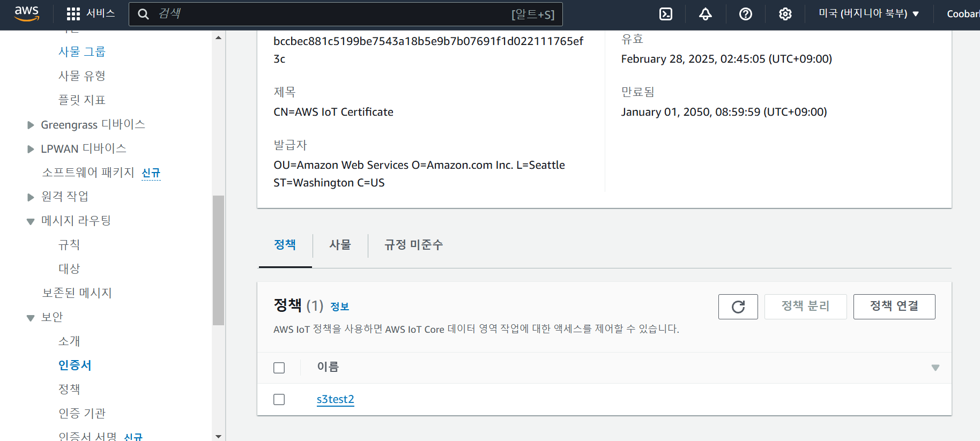Open the 서비스 grid menu
980x441 pixels.
pyautogui.click(x=90, y=13)
